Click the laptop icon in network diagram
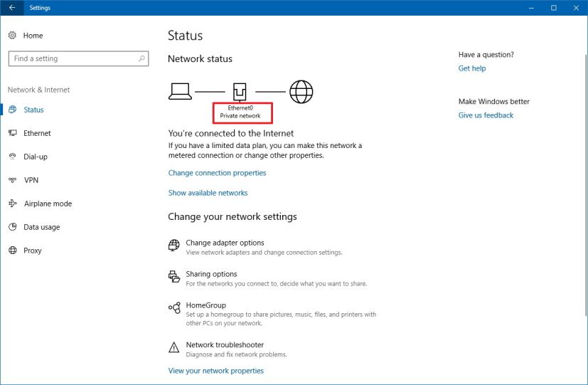The height and width of the screenshot is (385, 588). tap(180, 92)
